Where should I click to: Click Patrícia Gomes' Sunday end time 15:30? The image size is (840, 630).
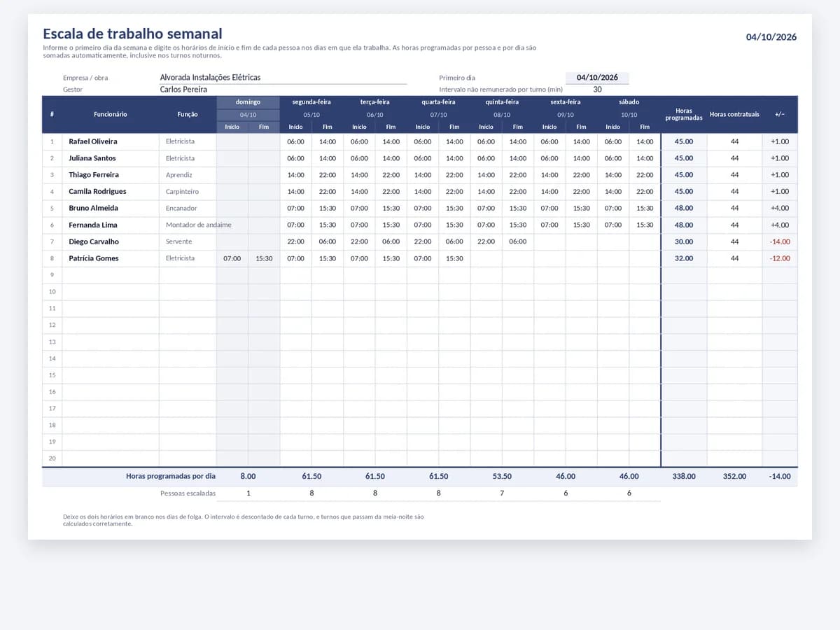coord(264,258)
